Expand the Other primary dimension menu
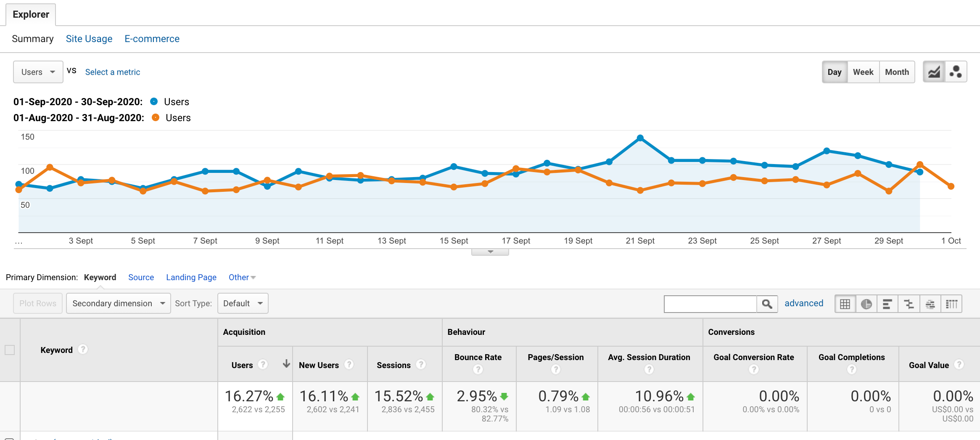The image size is (980, 440). pyautogui.click(x=242, y=277)
